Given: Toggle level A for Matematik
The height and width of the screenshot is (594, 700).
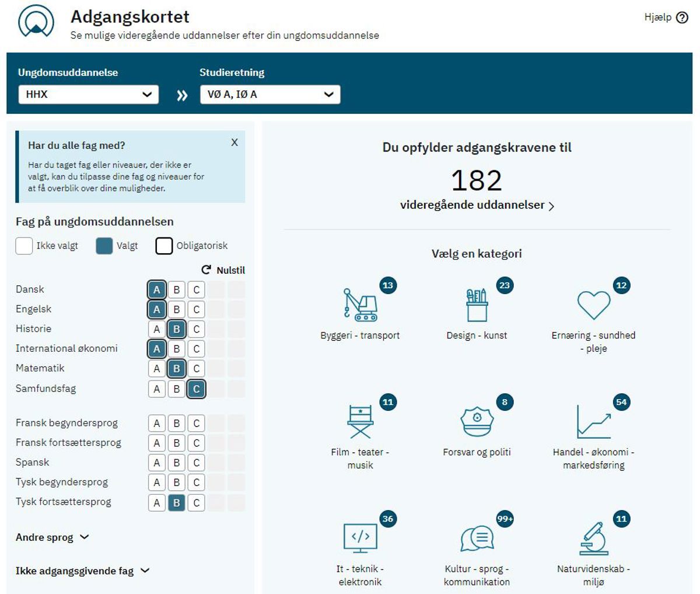Looking at the screenshot, I should [156, 369].
